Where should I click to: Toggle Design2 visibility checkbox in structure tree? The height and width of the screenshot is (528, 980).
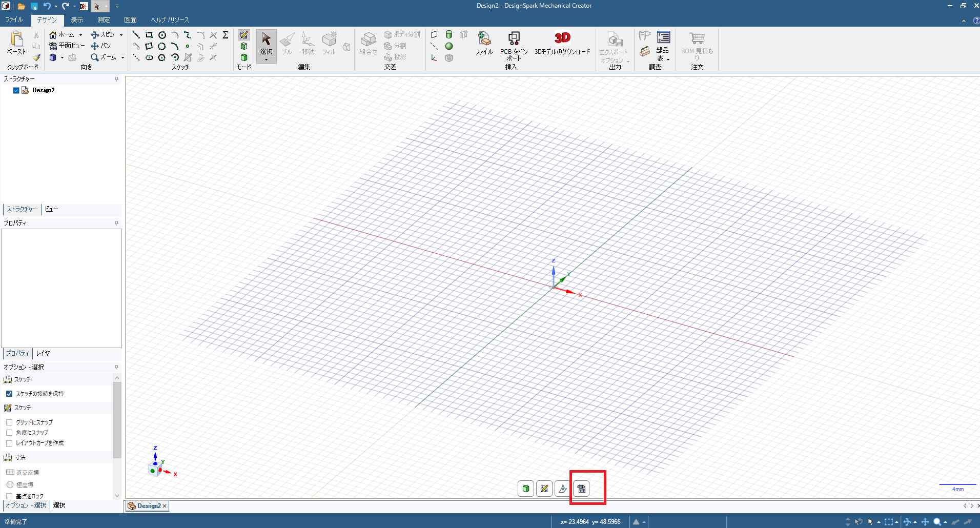point(16,90)
